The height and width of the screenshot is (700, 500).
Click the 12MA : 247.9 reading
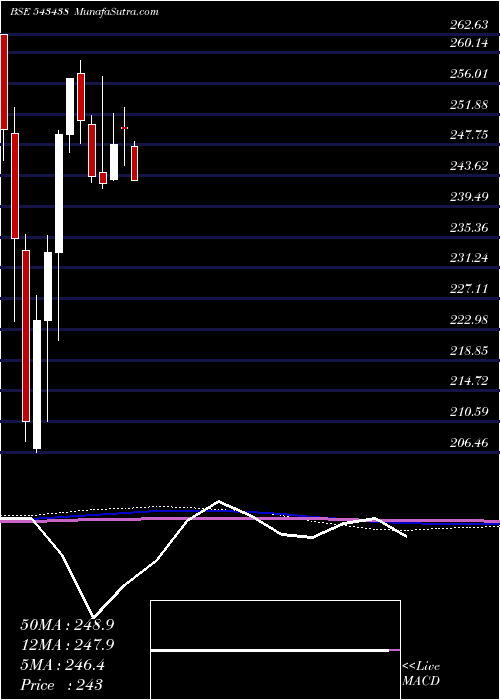tap(67, 645)
